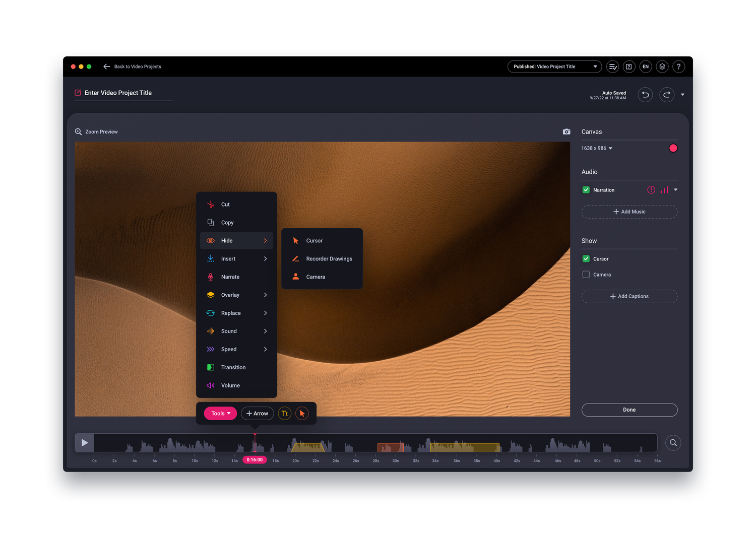Uncheck the Cursor option under Show

point(586,258)
